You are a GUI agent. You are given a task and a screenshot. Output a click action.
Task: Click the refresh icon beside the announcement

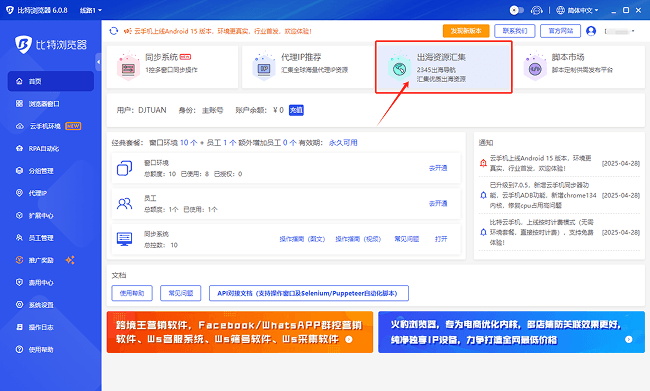click(114, 31)
